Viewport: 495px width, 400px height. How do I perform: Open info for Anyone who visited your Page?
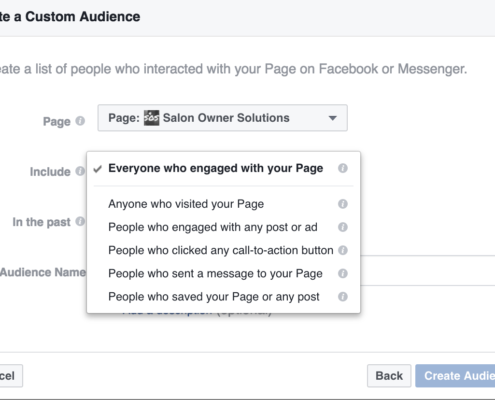tap(343, 204)
